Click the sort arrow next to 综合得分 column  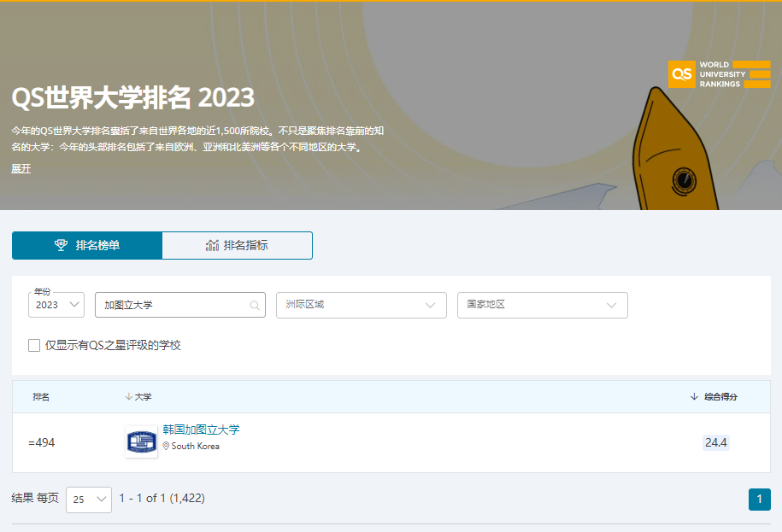pos(694,396)
